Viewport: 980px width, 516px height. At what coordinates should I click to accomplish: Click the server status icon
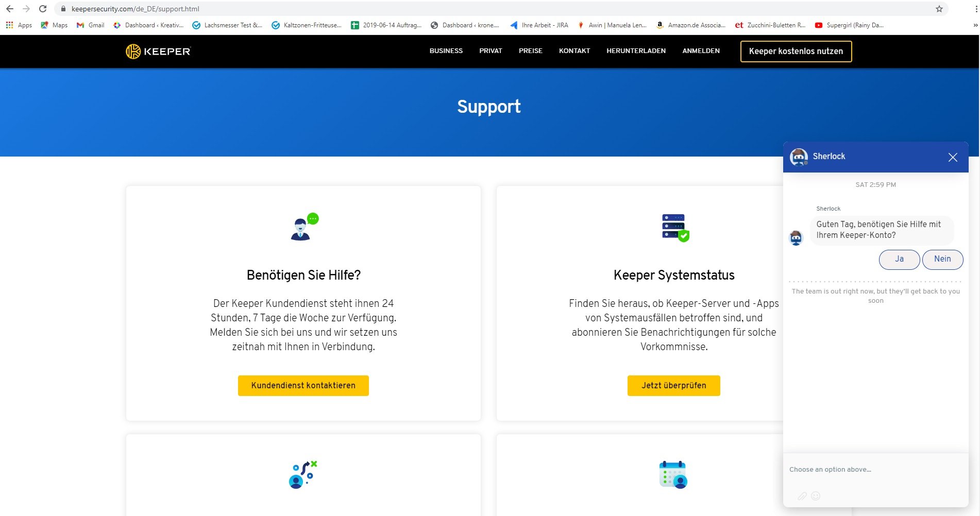(675, 228)
